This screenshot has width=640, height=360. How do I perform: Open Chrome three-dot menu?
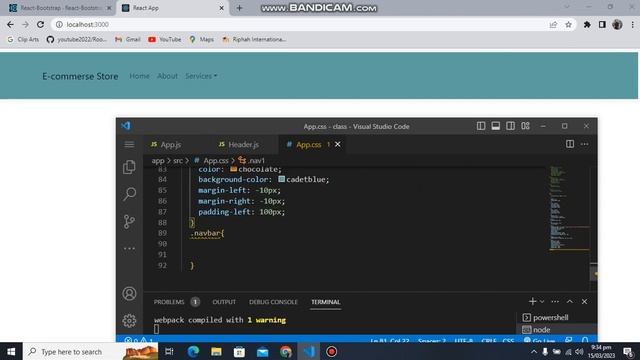click(633, 24)
